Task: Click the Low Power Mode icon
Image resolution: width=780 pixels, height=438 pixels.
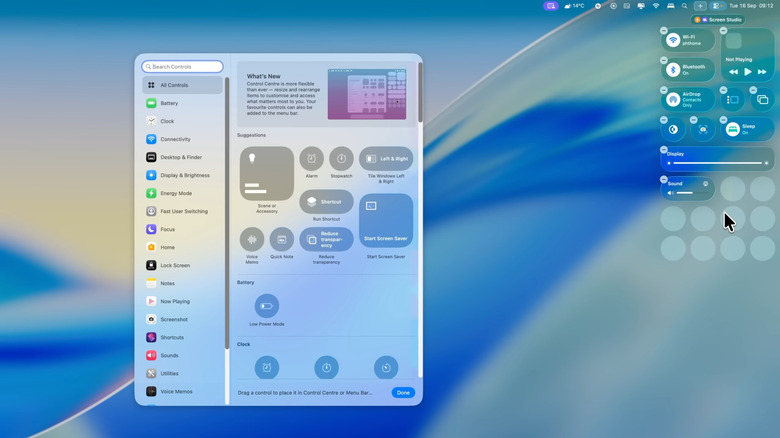Action: (x=267, y=306)
